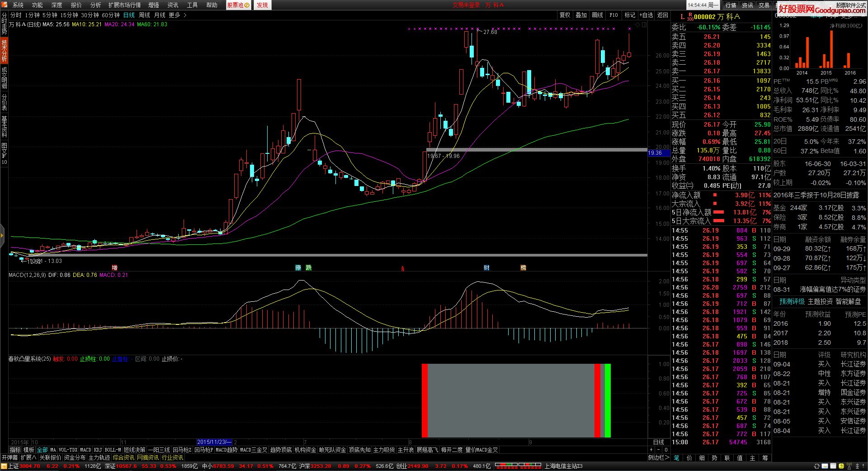Click the 行情 button at top right

pyautogui.click(x=731, y=5)
